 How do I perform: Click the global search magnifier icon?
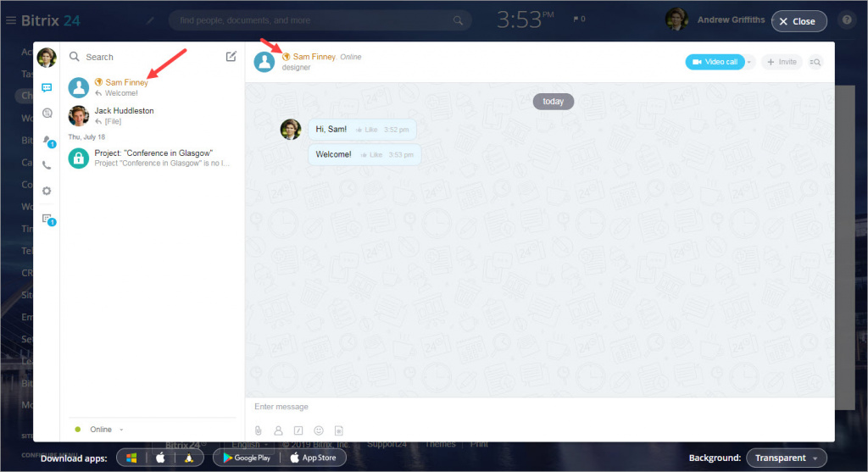point(458,20)
